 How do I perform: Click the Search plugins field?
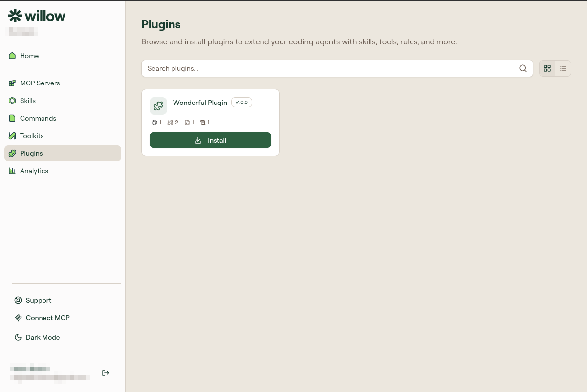(x=337, y=68)
